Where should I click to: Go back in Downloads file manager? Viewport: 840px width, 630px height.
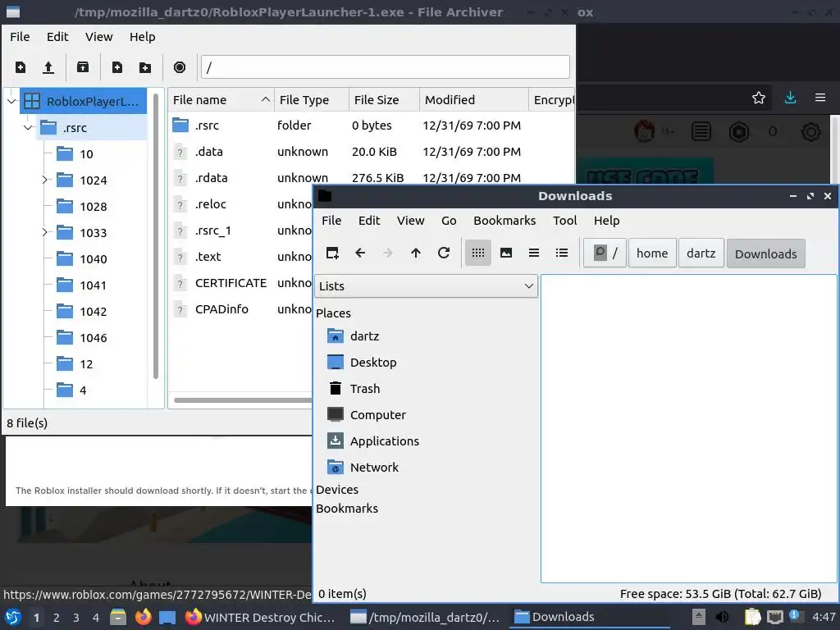point(360,253)
